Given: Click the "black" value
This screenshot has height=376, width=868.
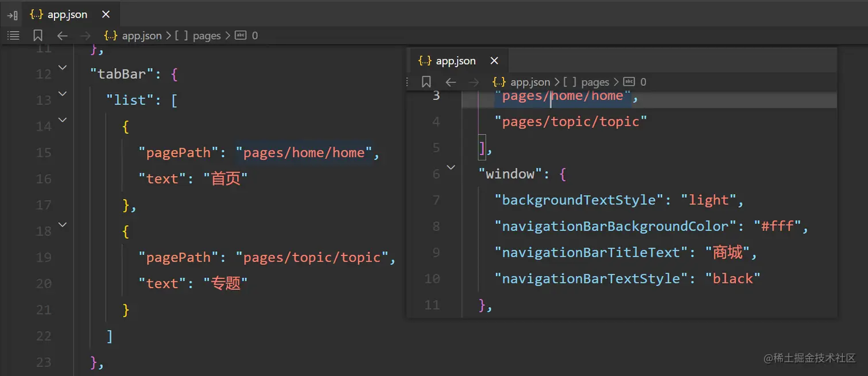Looking at the screenshot, I should 733,279.
